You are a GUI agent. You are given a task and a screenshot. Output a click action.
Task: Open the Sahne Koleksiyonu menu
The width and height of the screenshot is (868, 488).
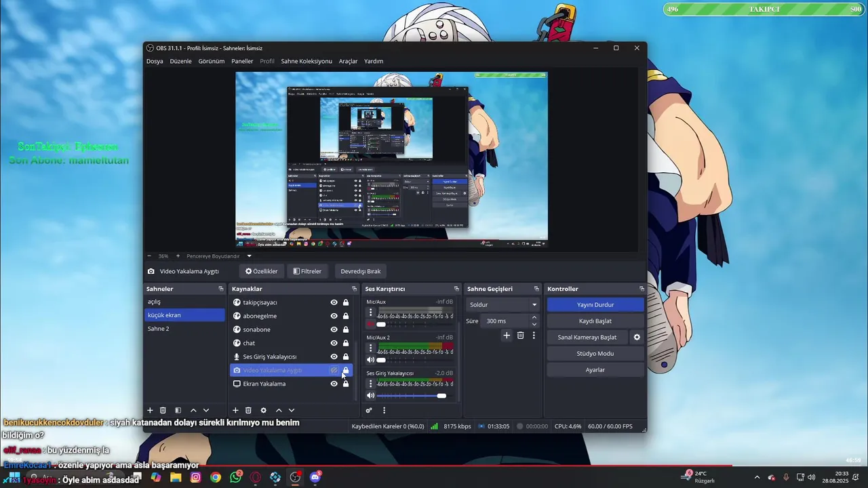(x=307, y=61)
